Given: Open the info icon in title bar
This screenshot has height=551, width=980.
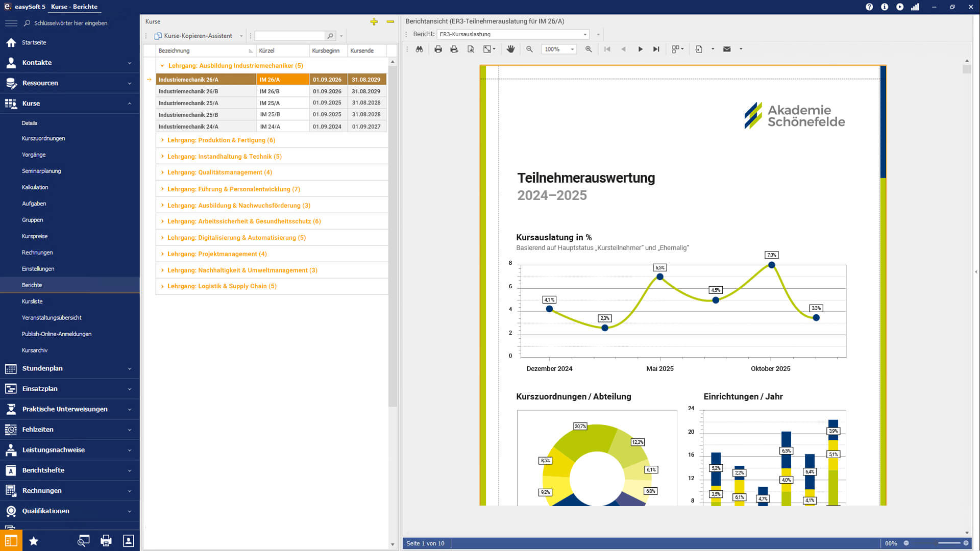Looking at the screenshot, I should click(885, 7).
